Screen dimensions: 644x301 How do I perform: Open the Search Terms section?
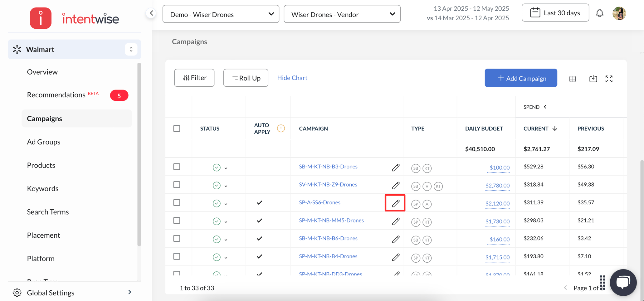pyautogui.click(x=48, y=212)
